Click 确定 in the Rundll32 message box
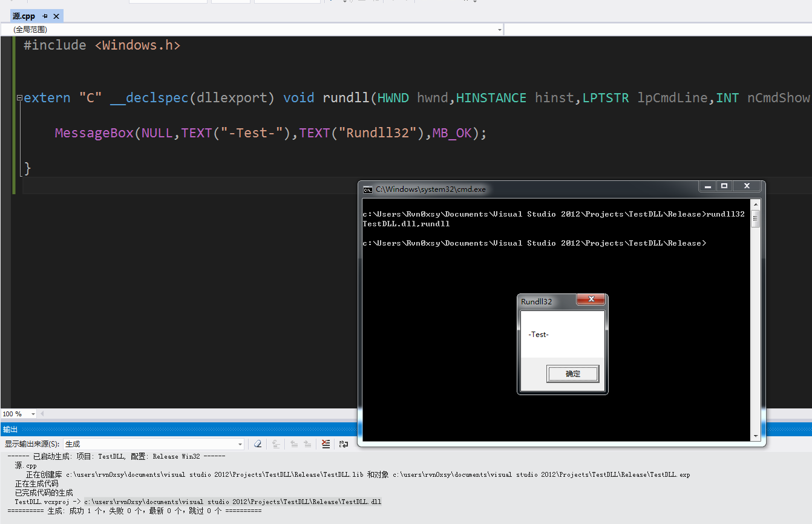 coord(572,374)
